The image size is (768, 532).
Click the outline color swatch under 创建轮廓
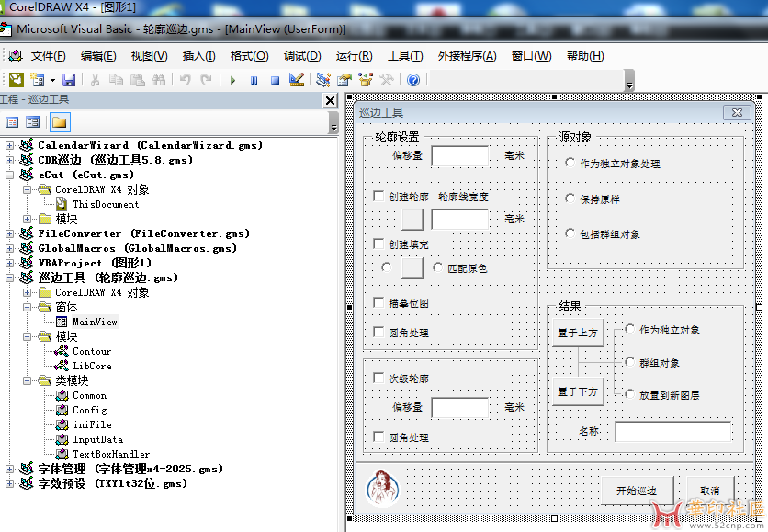412,220
